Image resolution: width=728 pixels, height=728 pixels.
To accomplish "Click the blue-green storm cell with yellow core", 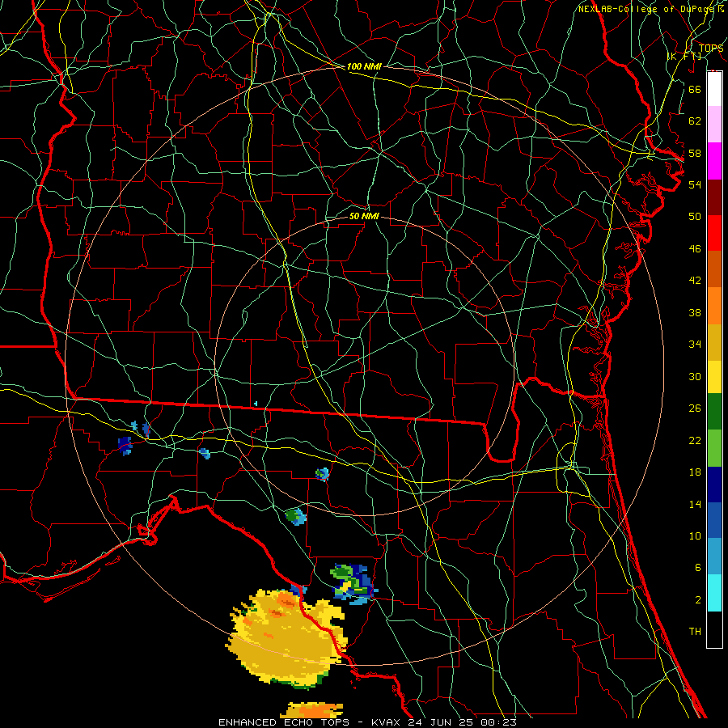I will pos(353,584).
